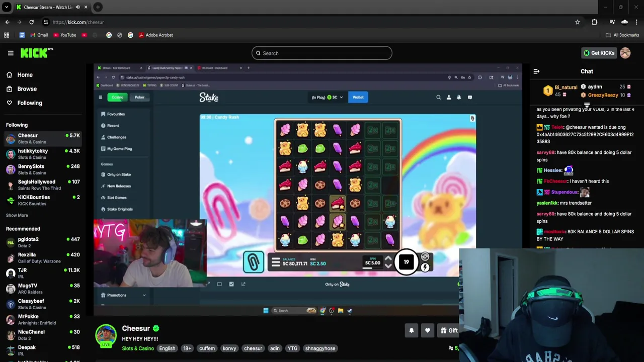644x362 pixels.
Task: Open the Slots & Casino category link
Action: click(138, 348)
